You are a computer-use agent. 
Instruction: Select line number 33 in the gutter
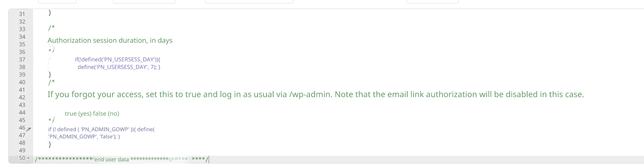(x=22, y=29)
